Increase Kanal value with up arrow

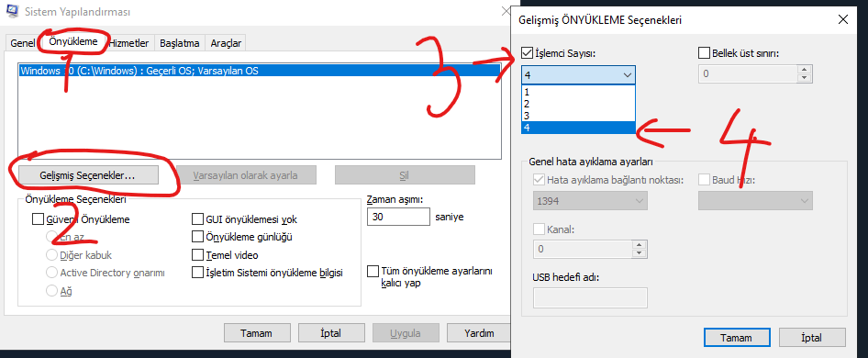coord(640,244)
